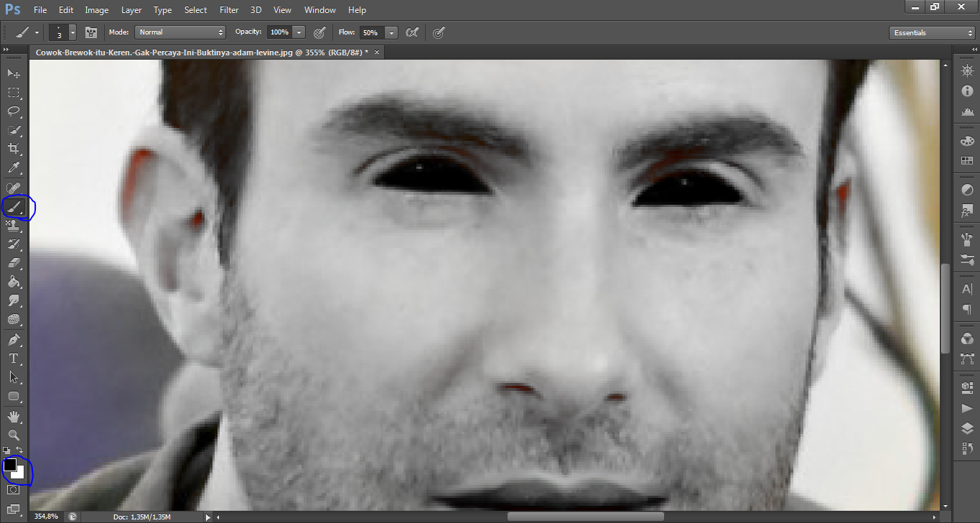
Task: Open the blending Mode dropdown
Action: click(x=180, y=32)
